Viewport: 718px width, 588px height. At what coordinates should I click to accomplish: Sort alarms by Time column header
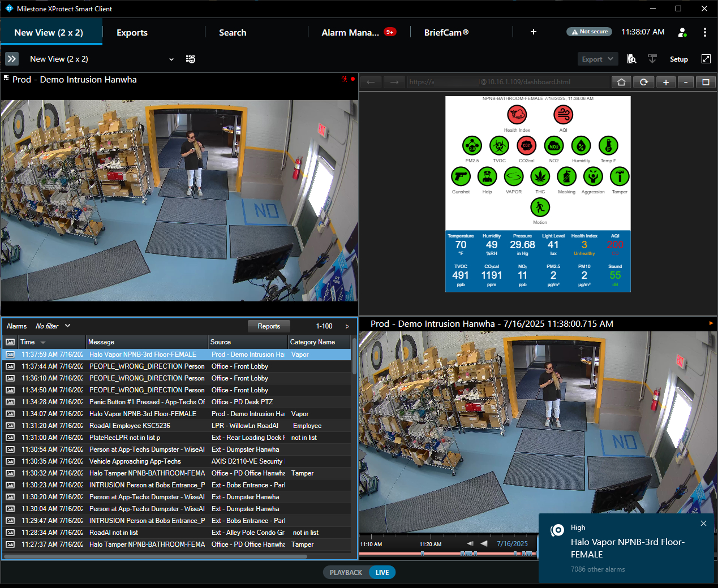[x=51, y=342]
